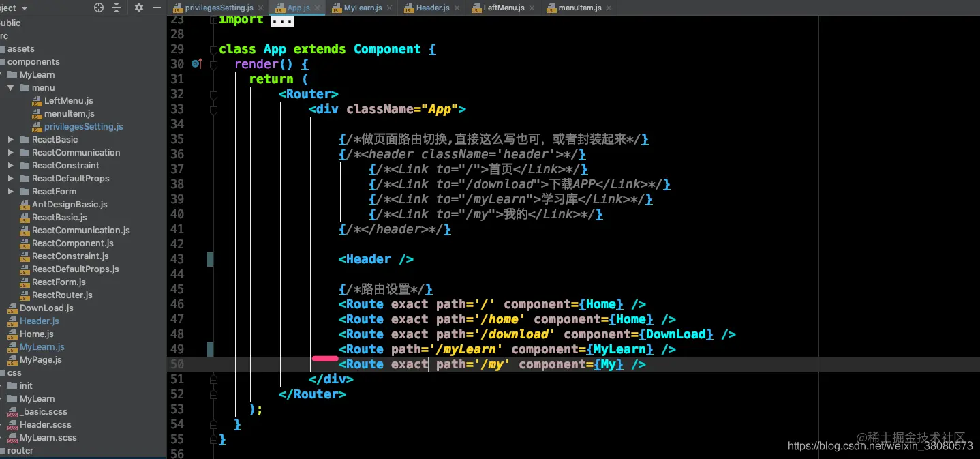This screenshot has height=459, width=980.
Task: Open AntDesignBasic.js from tree
Action: tap(70, 205)
